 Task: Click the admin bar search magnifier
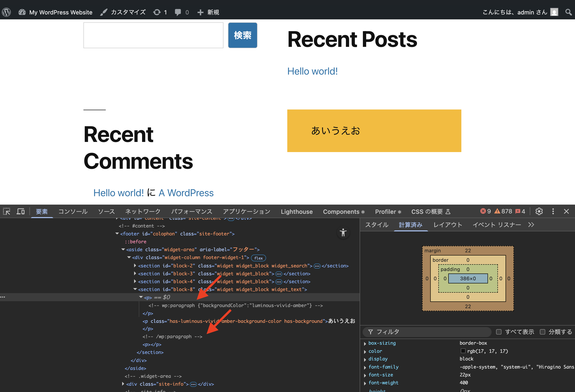point(568,12)
